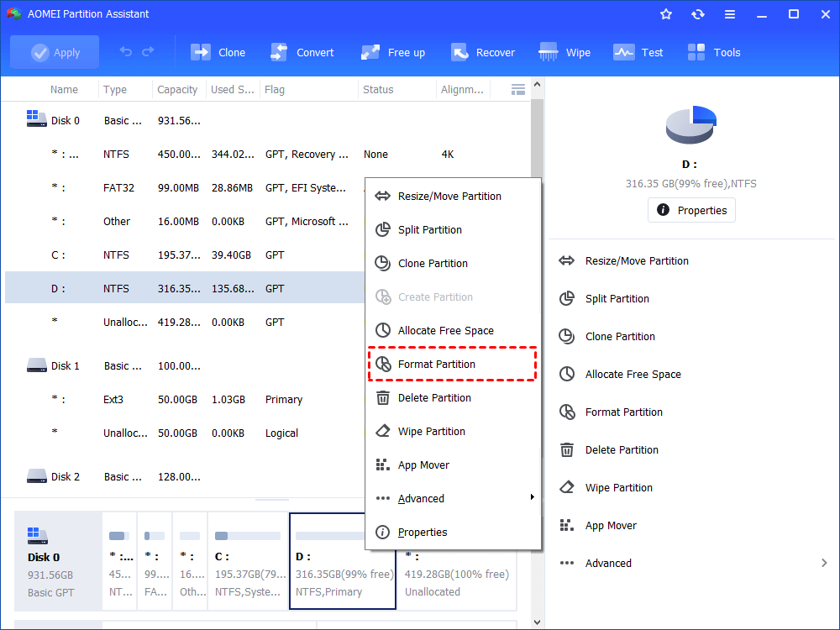Click the Apply button
The height and width of the screenshot is (630, 840).
tap(55, 51)
